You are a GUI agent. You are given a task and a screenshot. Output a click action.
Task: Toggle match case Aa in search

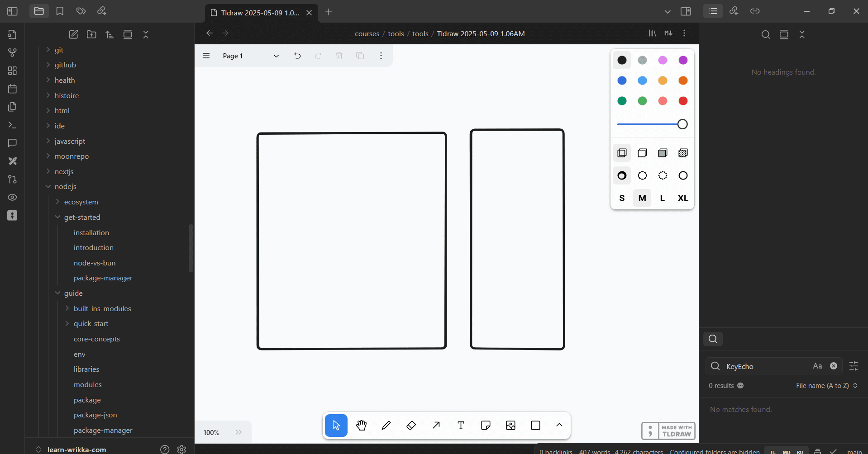tap(817, 366)
